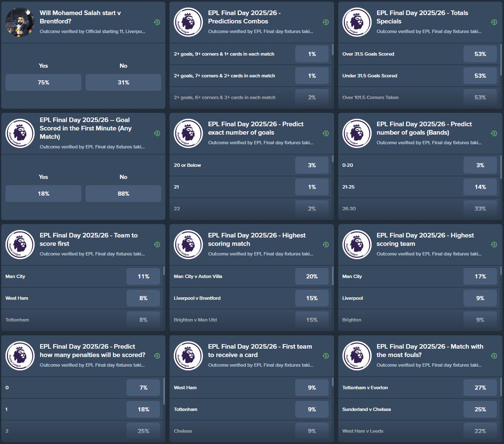Viewport: 504px width, 444px height.
Task: Select 8% West Ham to score first
Action: click(143, 298)
